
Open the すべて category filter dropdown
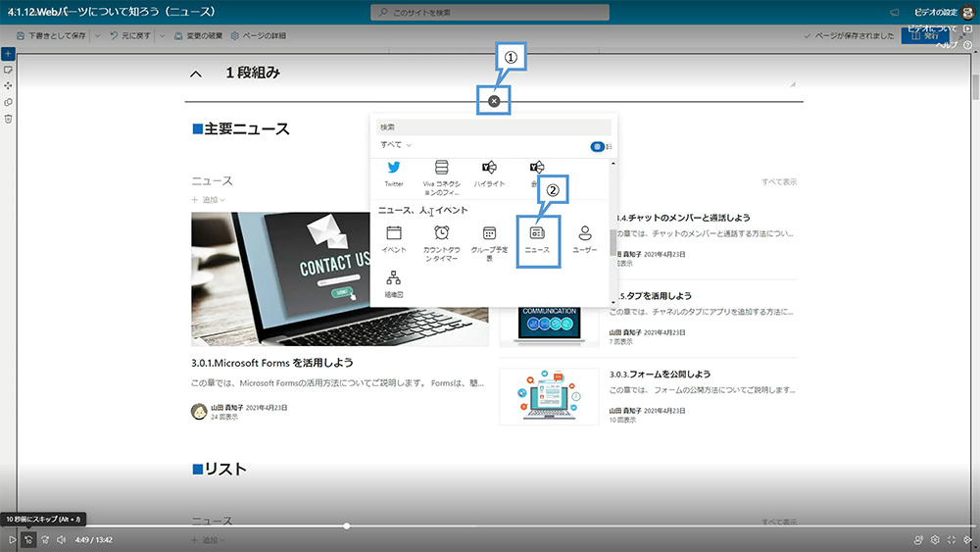click(x=396, y=144)
